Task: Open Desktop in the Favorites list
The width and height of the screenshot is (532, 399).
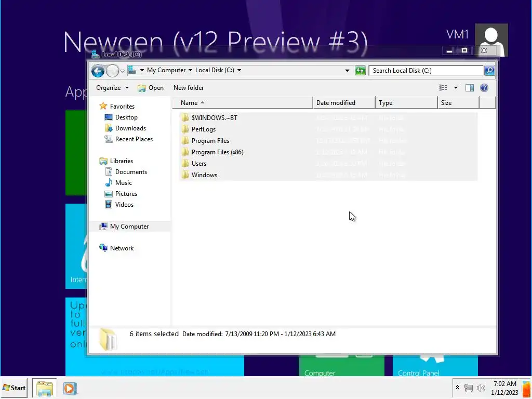Action: 126,117
